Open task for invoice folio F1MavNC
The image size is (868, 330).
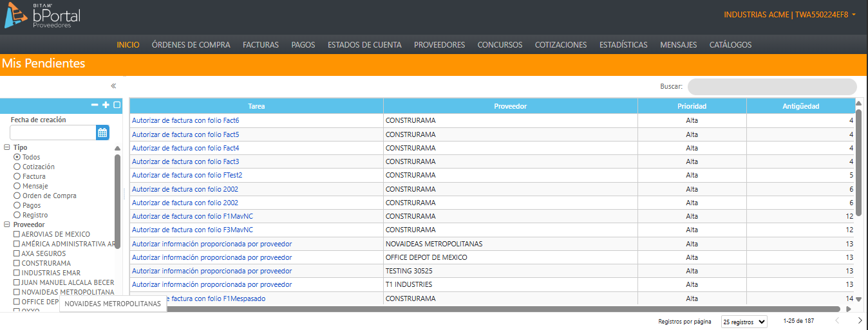pos(193,216)
